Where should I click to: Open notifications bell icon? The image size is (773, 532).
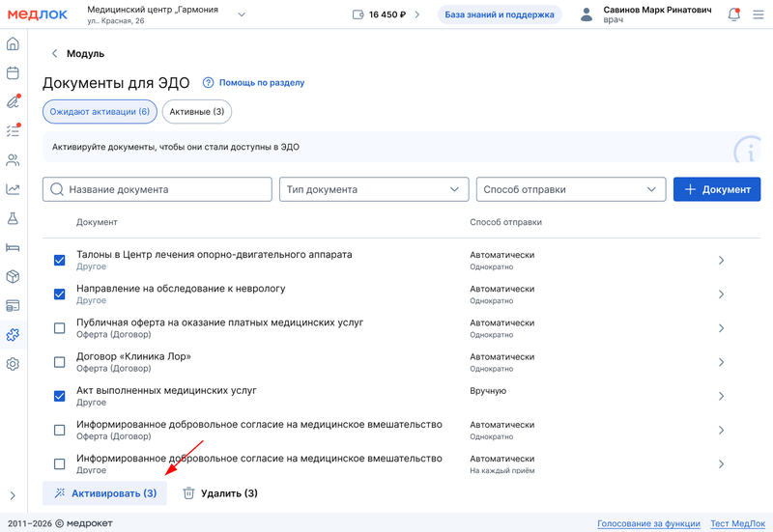(734, 14)
